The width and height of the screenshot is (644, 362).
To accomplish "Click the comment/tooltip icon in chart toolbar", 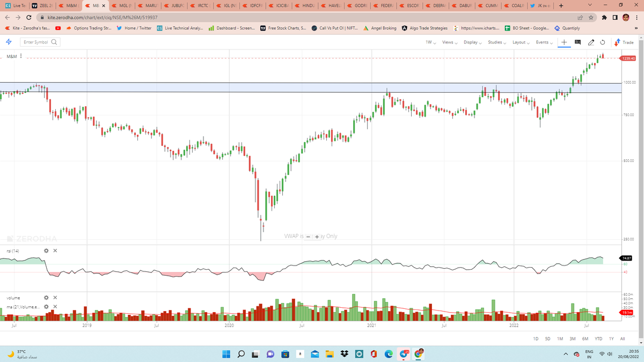I will (x=578, y=42).
